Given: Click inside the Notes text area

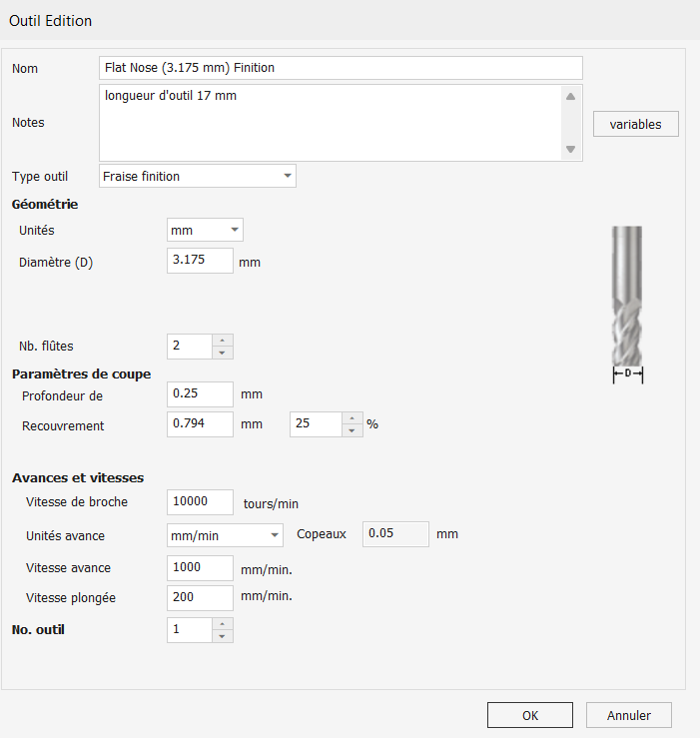Looking at the screenshot, I should tap(330, 123).
